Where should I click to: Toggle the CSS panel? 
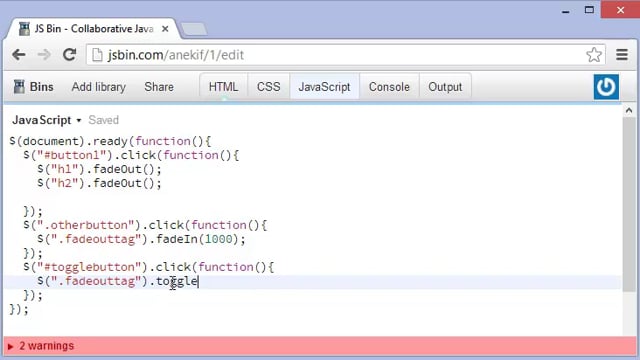tap(269, 87)
